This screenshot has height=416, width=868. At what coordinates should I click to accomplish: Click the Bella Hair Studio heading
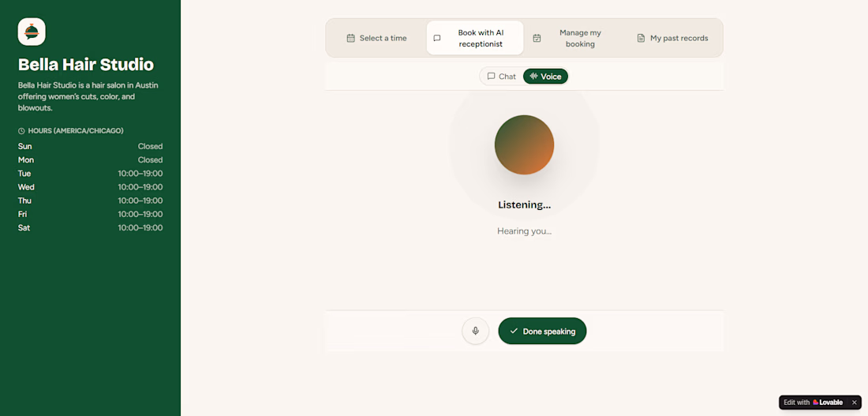(x=86, y=64)
